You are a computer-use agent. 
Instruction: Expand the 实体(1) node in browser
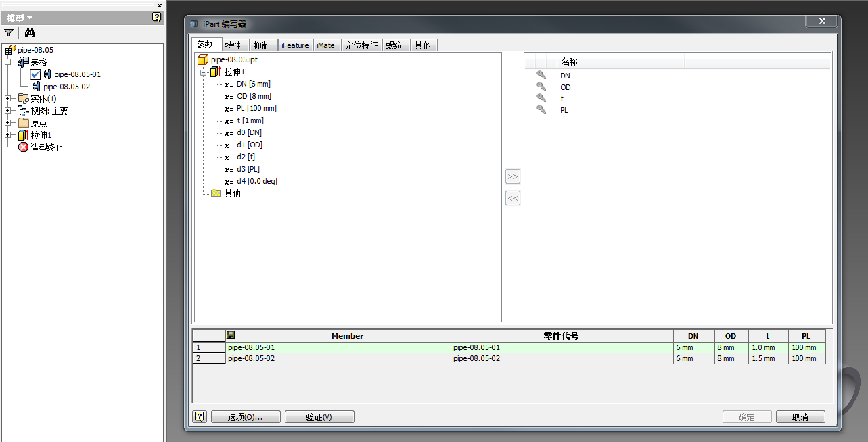coord(7,99)
